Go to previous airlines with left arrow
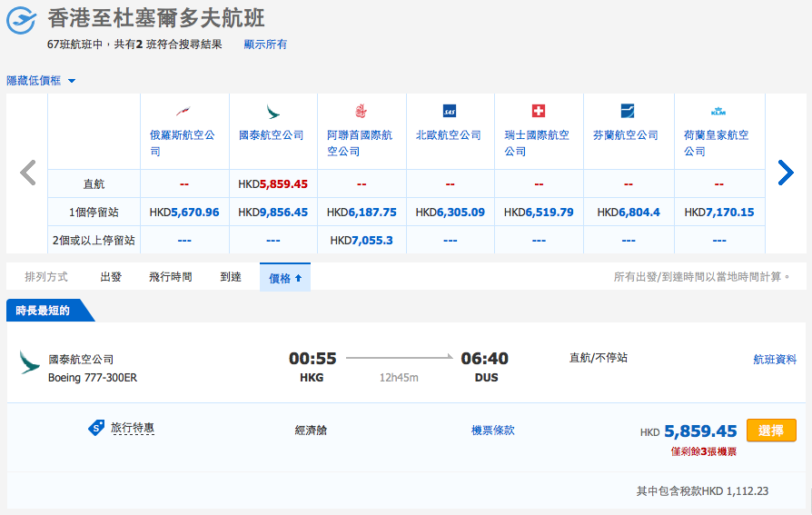 click(27, 173)
